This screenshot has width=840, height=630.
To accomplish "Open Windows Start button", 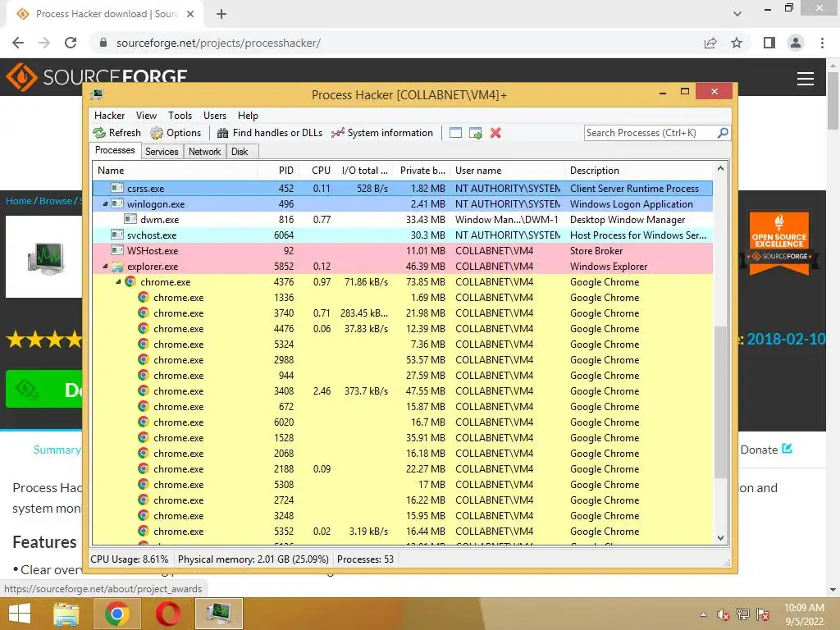I will [20, 614].
